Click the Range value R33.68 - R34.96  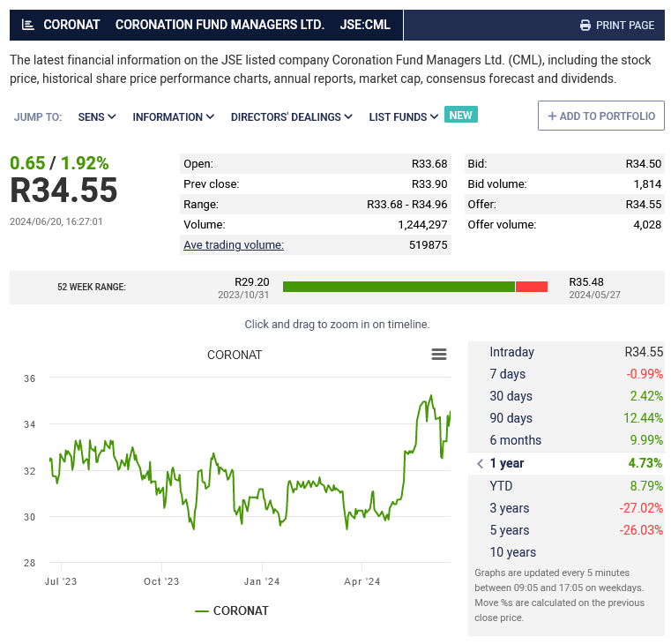(407, 205)
